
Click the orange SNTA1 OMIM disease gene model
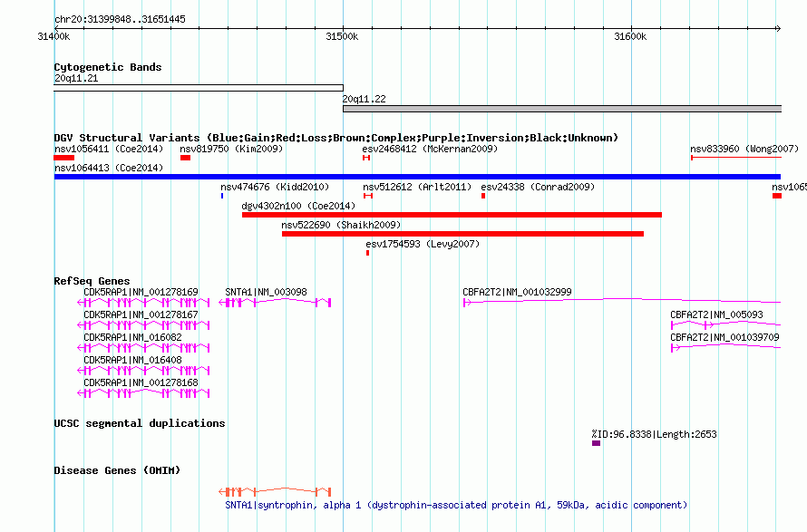pos(275,492)
